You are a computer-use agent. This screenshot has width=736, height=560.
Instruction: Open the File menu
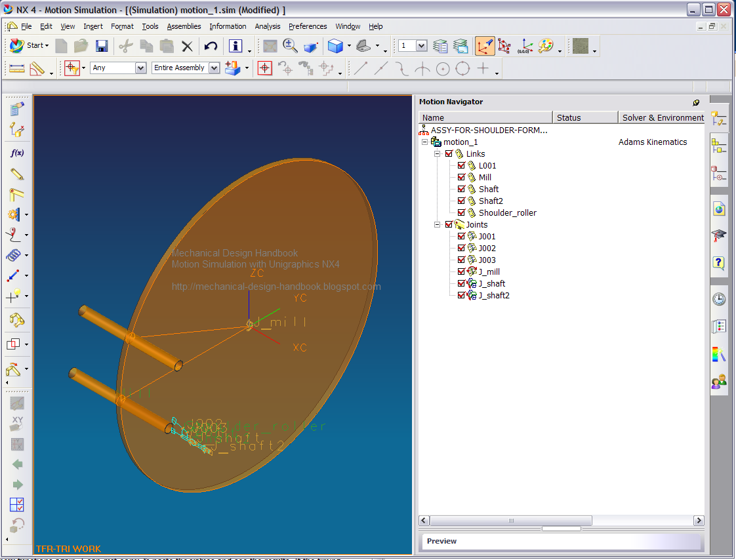pos(26,26)
